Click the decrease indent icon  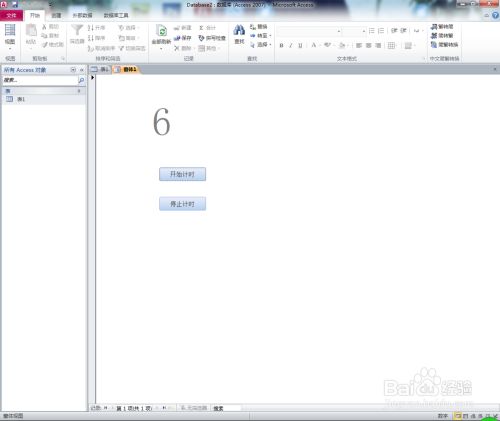coord(394,31)
